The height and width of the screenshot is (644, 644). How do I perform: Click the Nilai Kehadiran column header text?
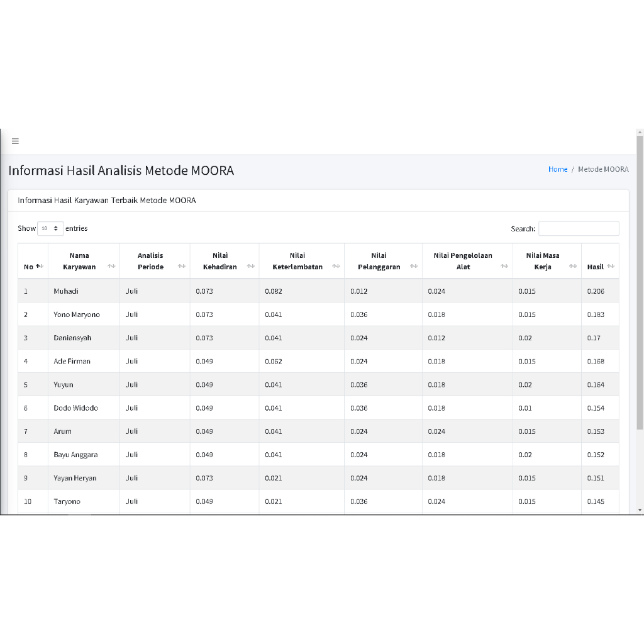[220, 261]
